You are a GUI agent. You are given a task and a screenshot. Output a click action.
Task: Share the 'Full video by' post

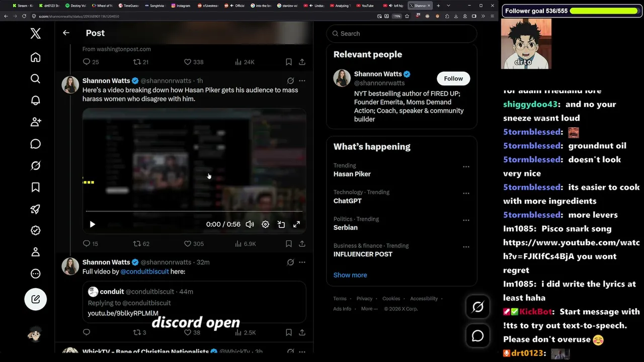[x=302, y=332]
